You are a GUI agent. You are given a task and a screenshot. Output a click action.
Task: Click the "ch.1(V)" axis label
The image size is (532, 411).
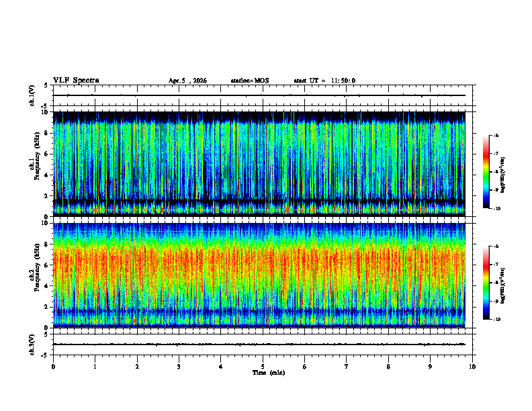[32, 95]
